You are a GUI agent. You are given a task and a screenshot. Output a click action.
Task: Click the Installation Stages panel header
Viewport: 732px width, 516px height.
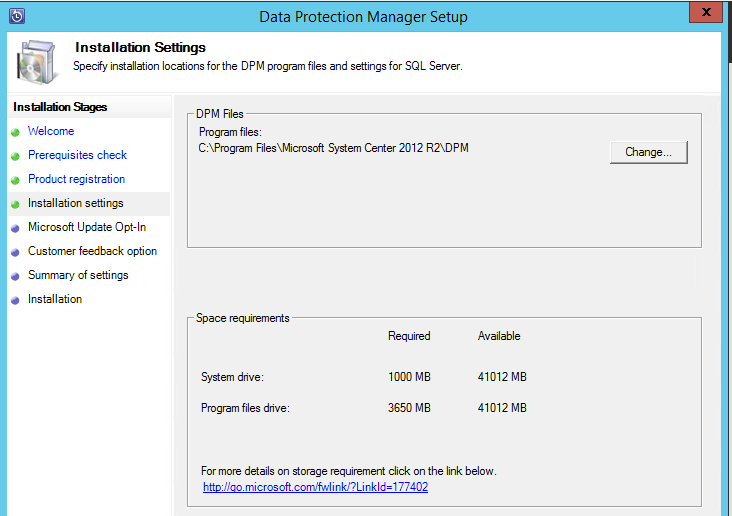(60, 107)
